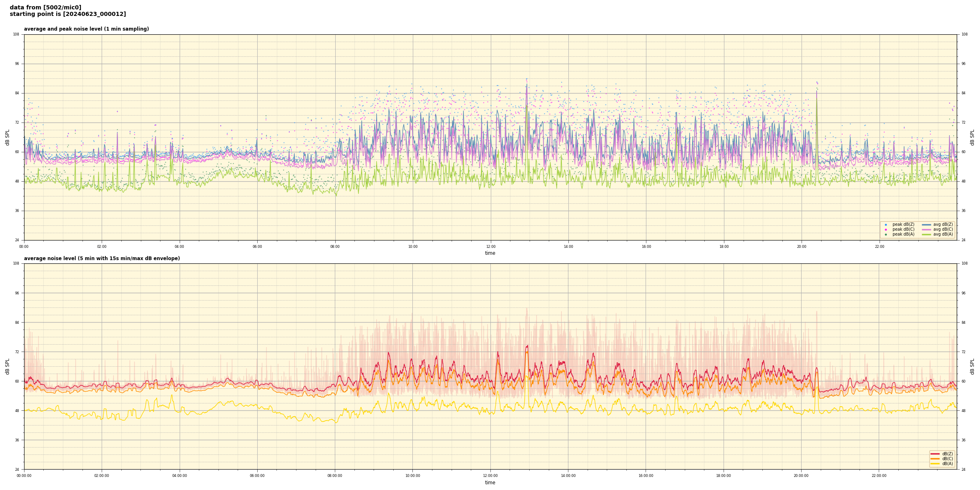
Task: Click the 04:00:00 tick on bottom chart axis
Action: 179,476
